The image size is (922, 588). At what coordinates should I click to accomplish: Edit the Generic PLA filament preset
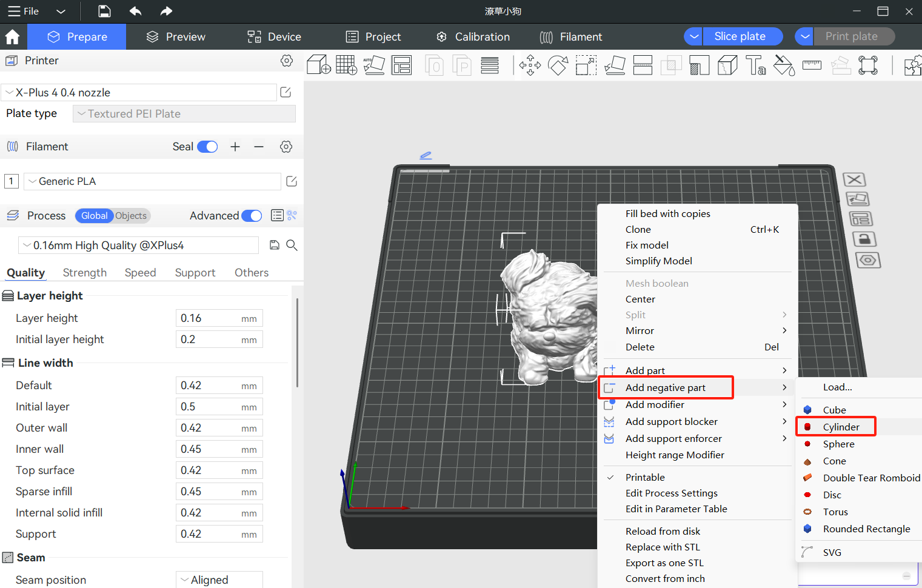292,181
